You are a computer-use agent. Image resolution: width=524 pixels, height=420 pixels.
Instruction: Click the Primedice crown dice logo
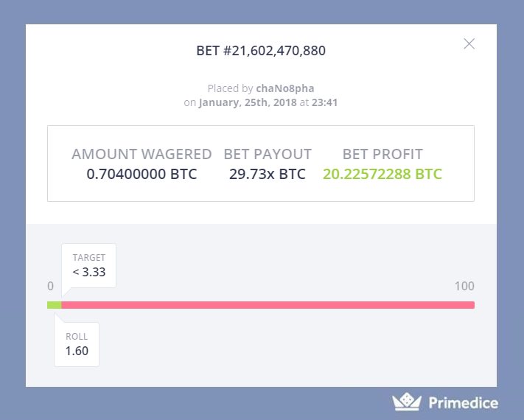click(x=407, y=402)
